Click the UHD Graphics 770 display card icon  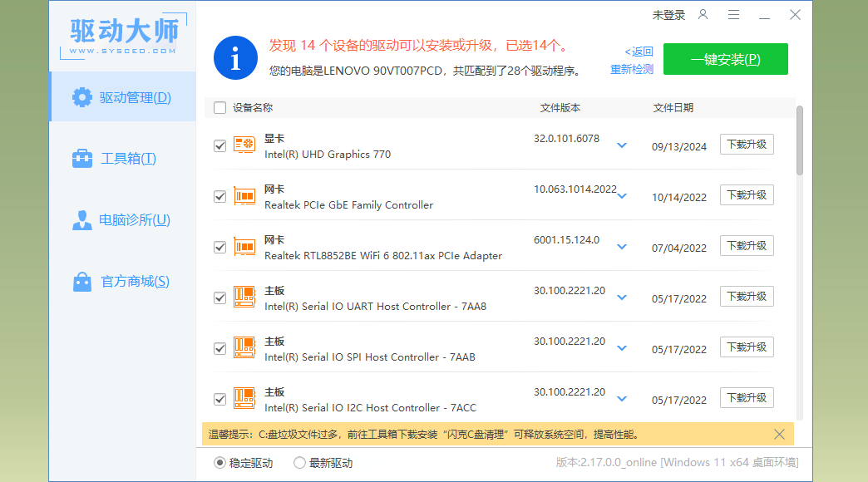244,145
